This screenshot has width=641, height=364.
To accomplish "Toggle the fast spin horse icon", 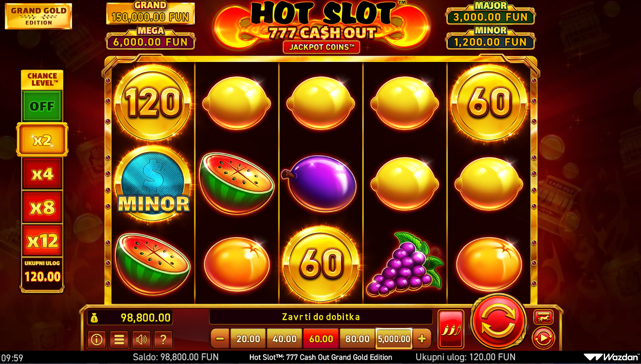I will (x=543, y=317).
